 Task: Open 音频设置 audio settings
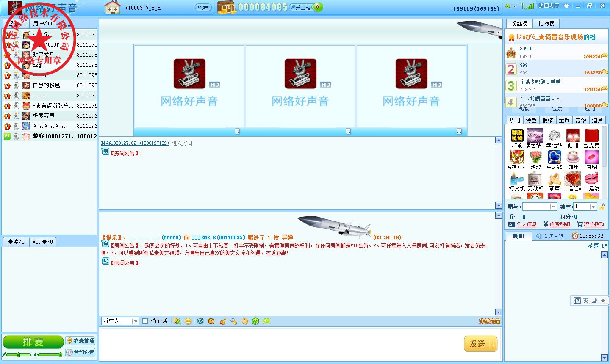[80, 352]
